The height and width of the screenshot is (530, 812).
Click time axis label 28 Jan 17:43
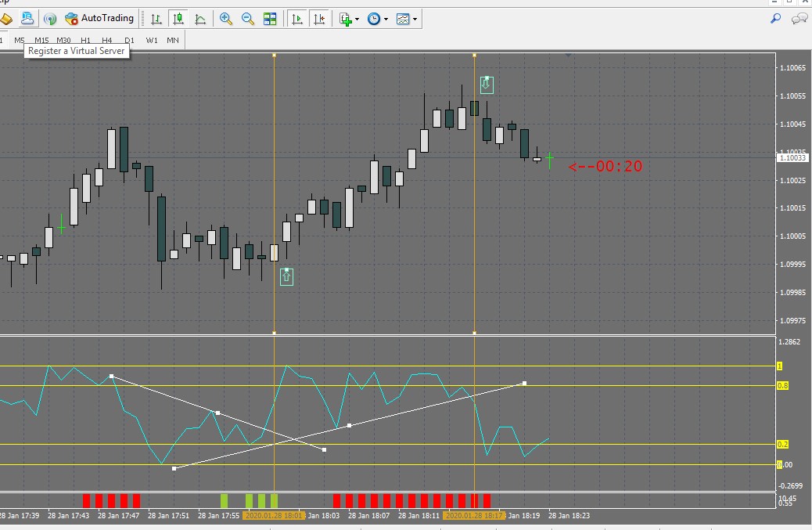(68, 515)
